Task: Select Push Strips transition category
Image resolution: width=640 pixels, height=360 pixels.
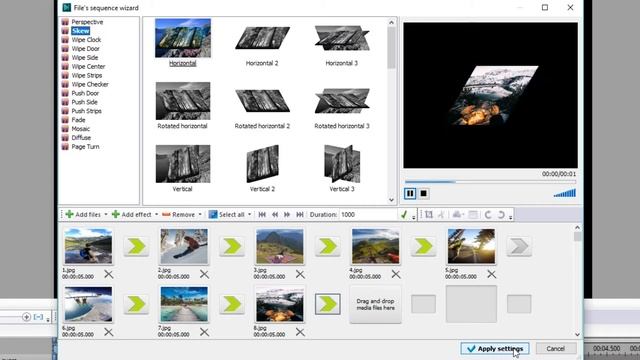Action: point(86,111)
